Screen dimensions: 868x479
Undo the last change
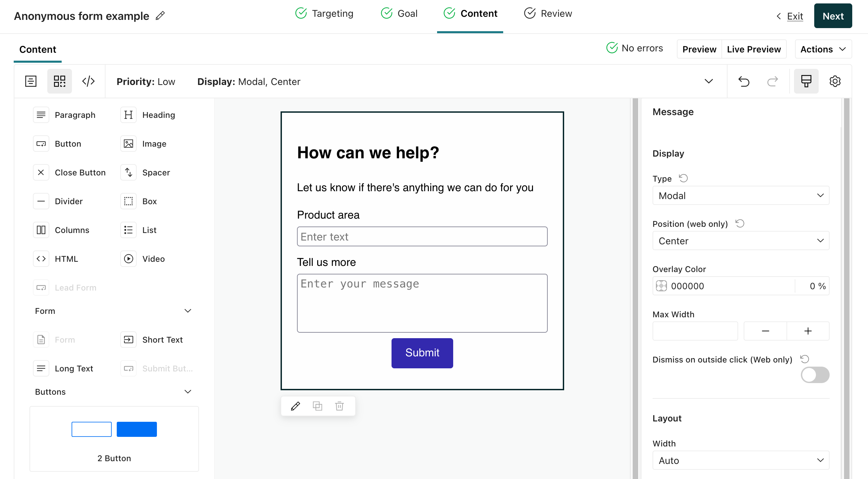tap(744, 81)
